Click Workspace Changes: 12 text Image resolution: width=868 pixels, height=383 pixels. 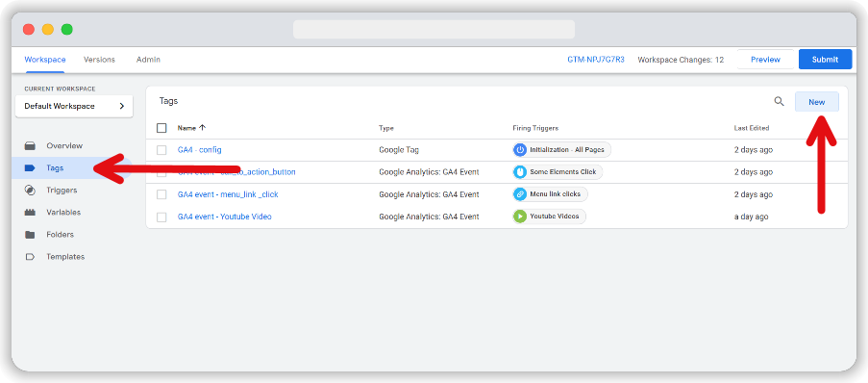click(681, 60)
